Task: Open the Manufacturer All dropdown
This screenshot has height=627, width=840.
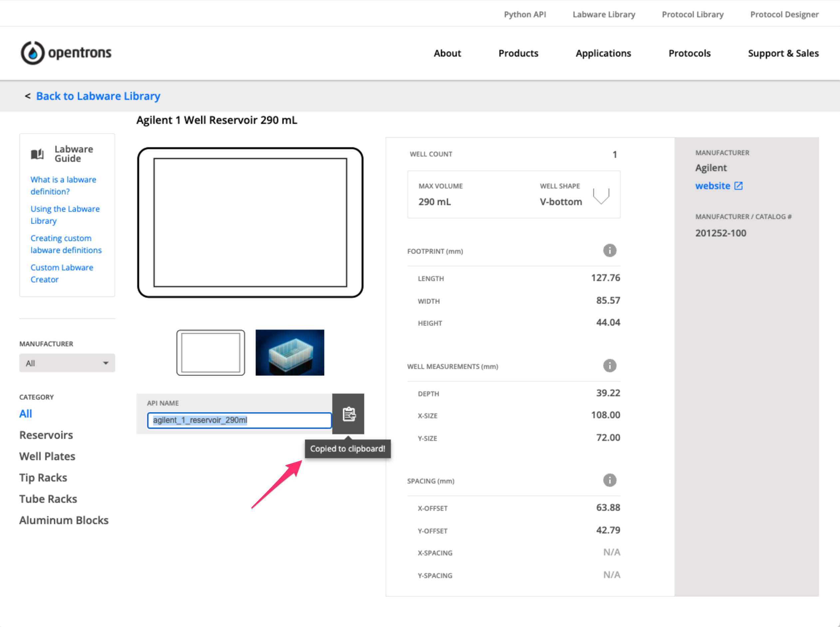Action: point(67,363)
